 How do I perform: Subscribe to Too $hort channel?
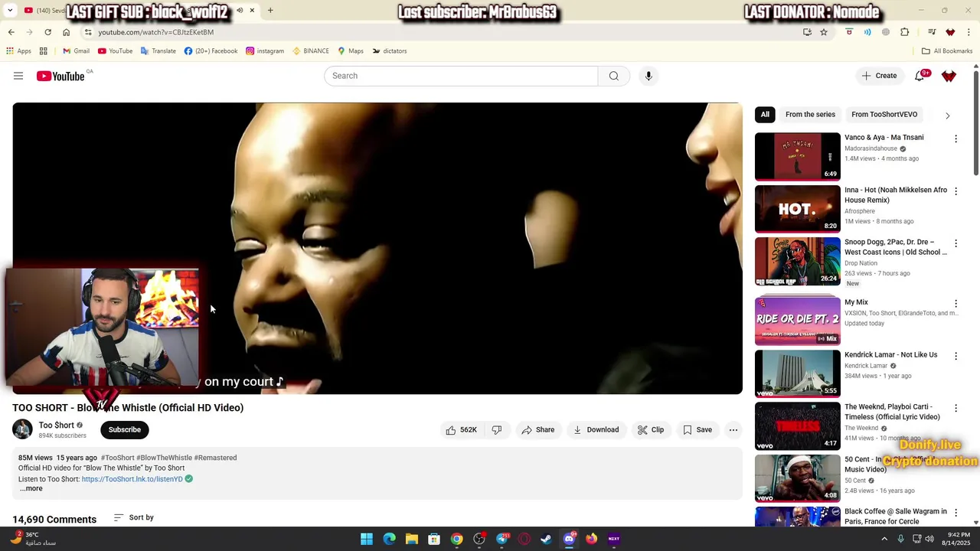pos(125,430)
